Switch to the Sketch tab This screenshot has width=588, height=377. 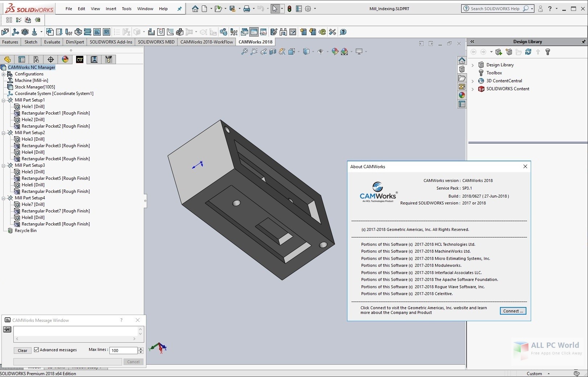pos(31,42)
